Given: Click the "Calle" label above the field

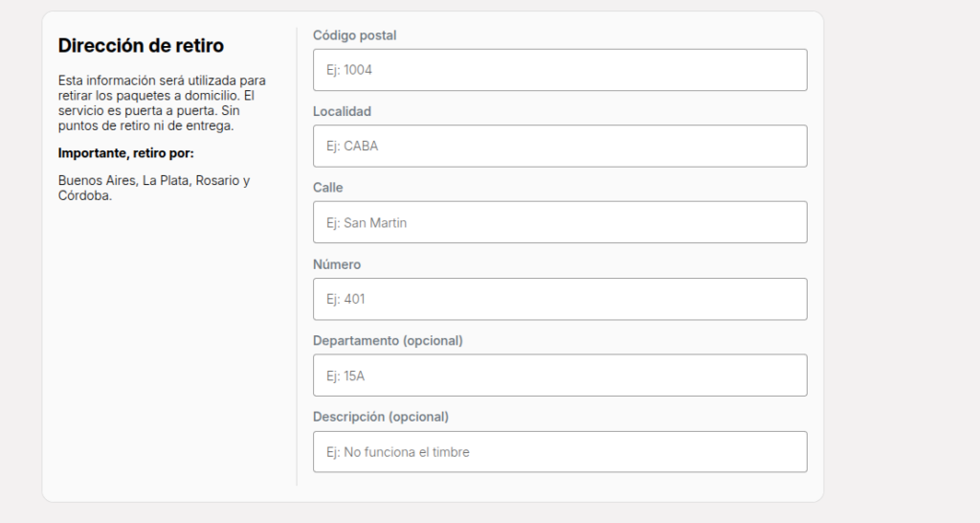Looking at the screenshot, I should pyautogui.click(x=327, y=188).
